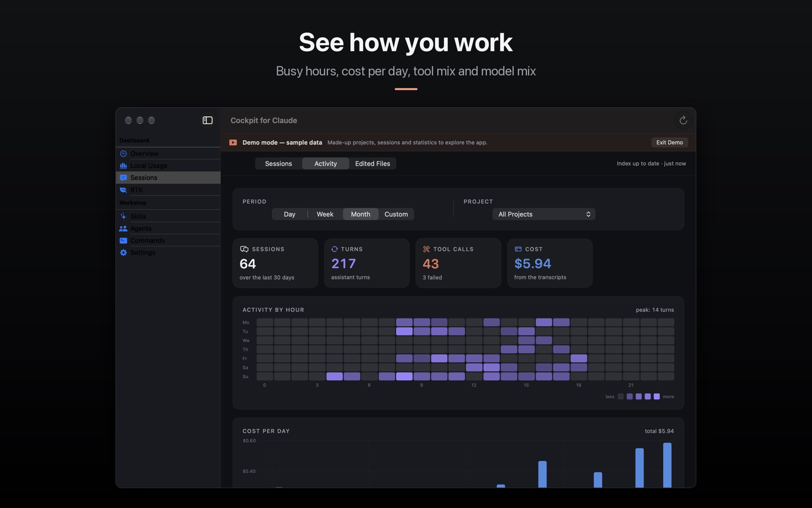The height and width of the screenshot is (508, 812).
Task: Click the tallest cost per day bar
Action: [667, 465]
